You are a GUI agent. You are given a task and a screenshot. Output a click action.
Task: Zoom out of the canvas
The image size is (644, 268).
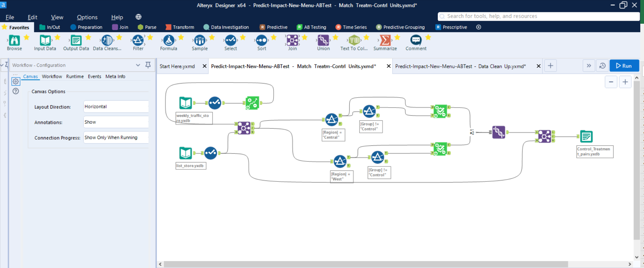[611, 82]
